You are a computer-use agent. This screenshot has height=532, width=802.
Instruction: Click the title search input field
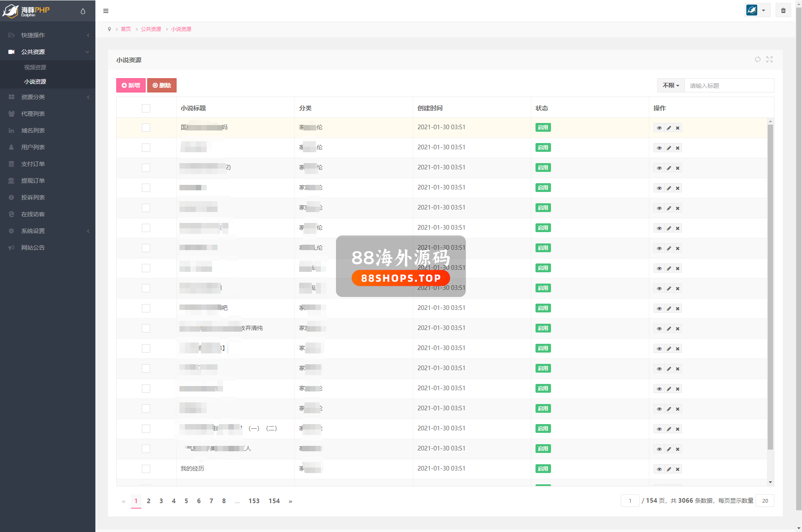coord(729,86)
